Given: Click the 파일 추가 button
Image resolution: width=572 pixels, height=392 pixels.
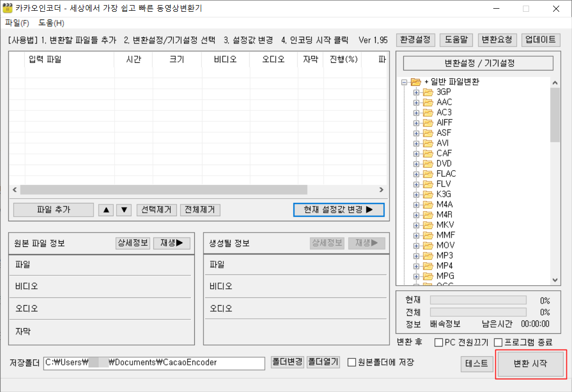Looking at the screenshot, I should pos(54,210).
